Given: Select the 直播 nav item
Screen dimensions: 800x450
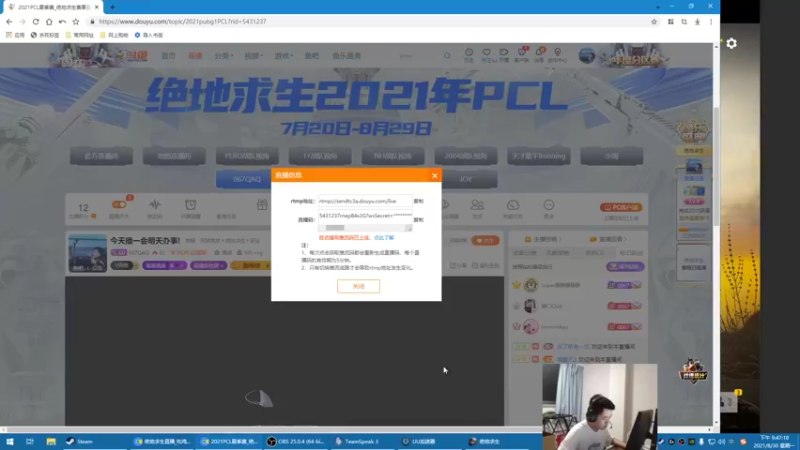Looking at the screenshot, I should 195,56.
